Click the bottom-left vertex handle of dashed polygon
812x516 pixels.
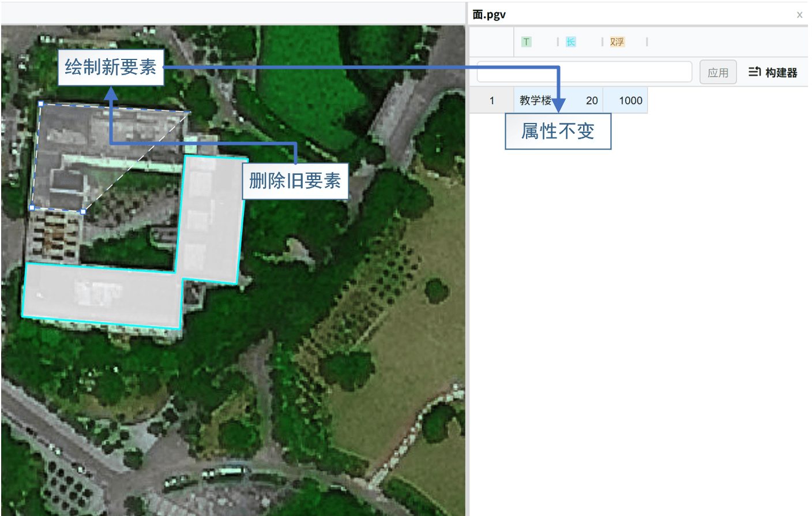tap(32, 208)
